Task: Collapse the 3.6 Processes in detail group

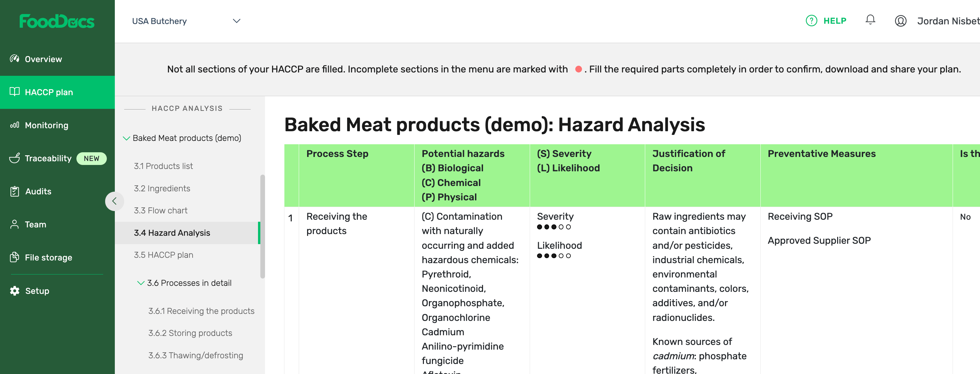Action: (x=141, y=283)
